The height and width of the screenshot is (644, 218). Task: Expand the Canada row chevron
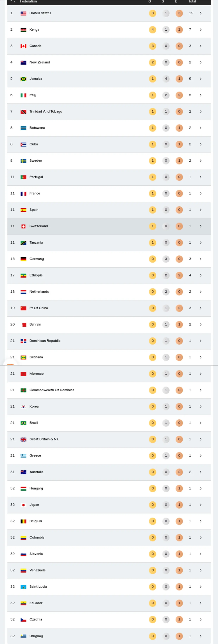201,46
